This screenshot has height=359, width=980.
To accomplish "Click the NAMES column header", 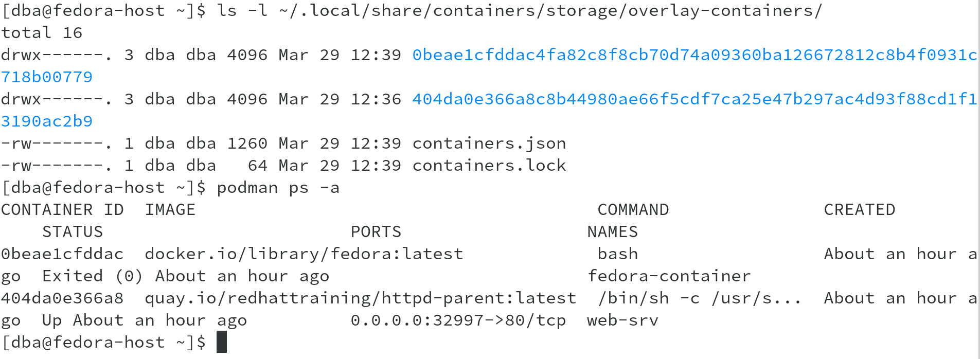I will (x=612, y=232).
